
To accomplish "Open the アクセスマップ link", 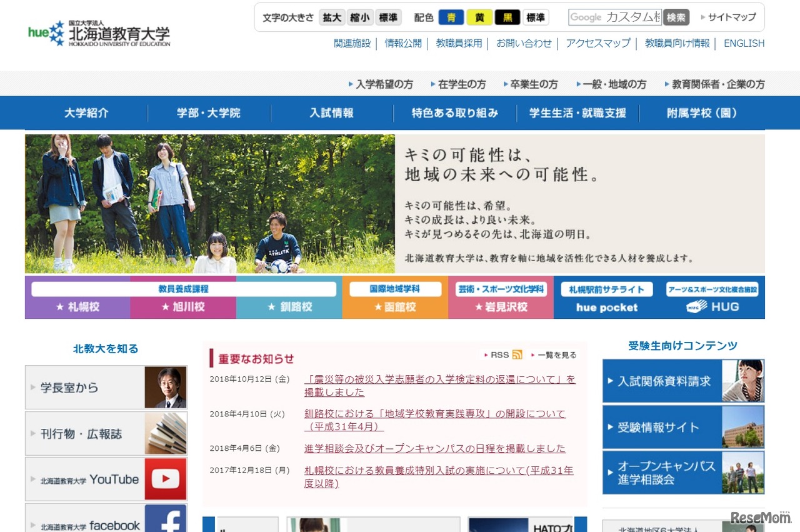I will pos(598,43).
